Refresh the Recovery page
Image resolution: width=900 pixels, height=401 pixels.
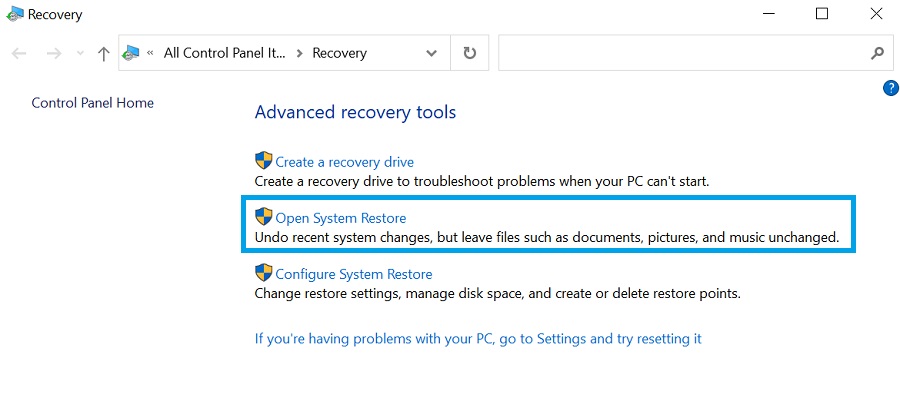click(x=469, y=53)
